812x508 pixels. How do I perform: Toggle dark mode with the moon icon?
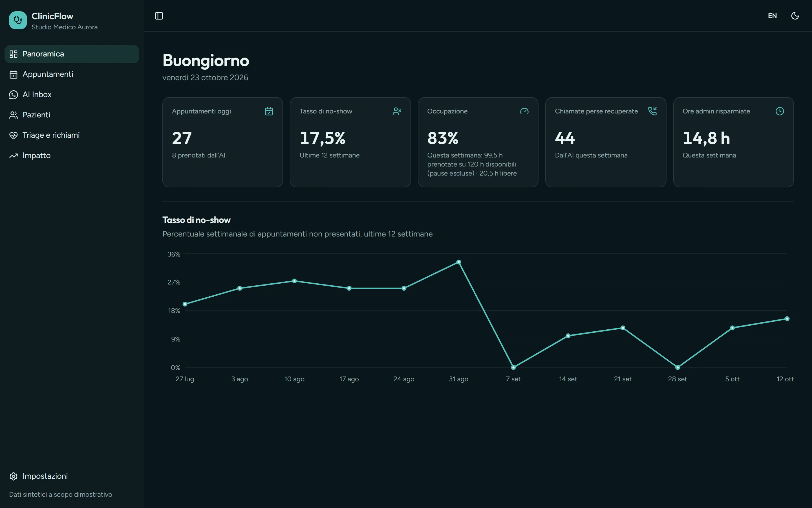click(795, 16)
